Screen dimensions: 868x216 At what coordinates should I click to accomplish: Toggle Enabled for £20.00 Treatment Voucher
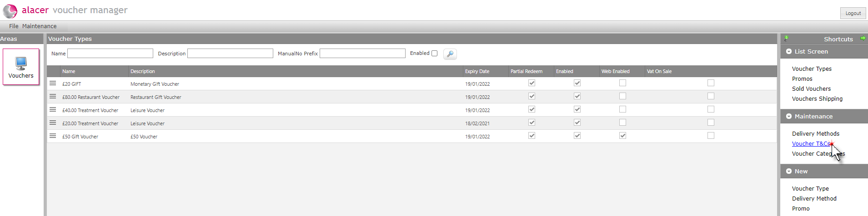pos(577,123)
